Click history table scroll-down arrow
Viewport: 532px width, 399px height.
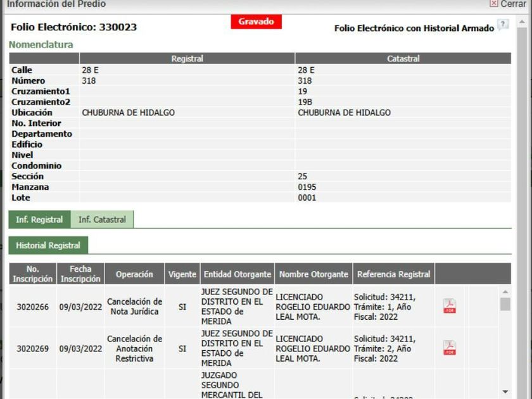point(505,391)
